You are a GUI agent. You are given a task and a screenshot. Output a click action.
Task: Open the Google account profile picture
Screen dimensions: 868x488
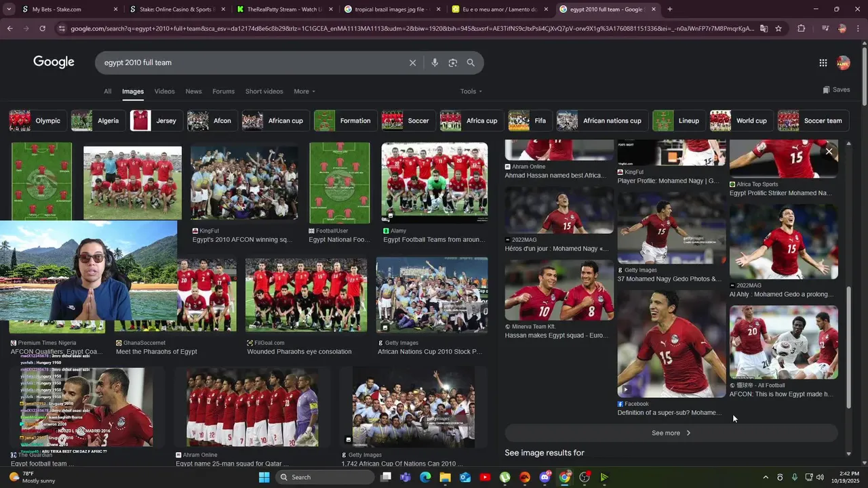[x=844, y=62]
